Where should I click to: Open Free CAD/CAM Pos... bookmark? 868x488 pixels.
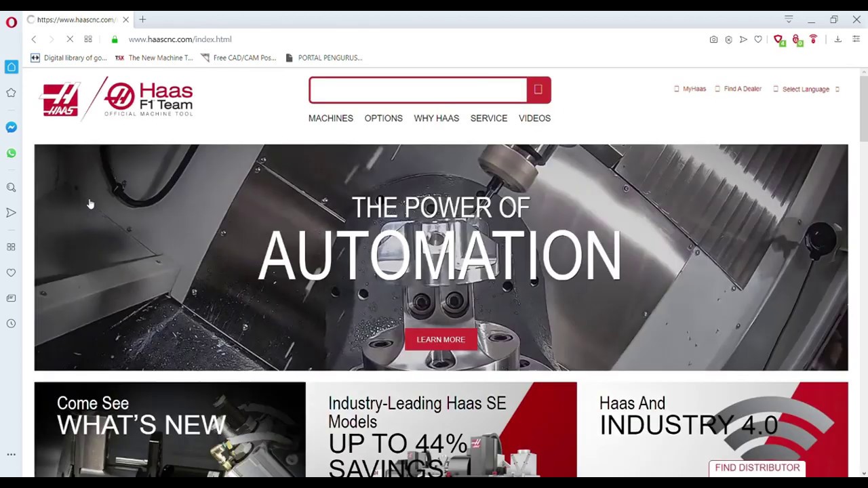pyautogui.click(x=238, y=58)
